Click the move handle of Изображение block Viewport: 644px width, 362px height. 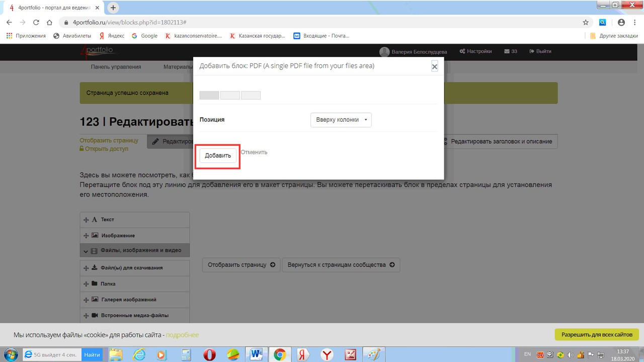coord(86,235)
